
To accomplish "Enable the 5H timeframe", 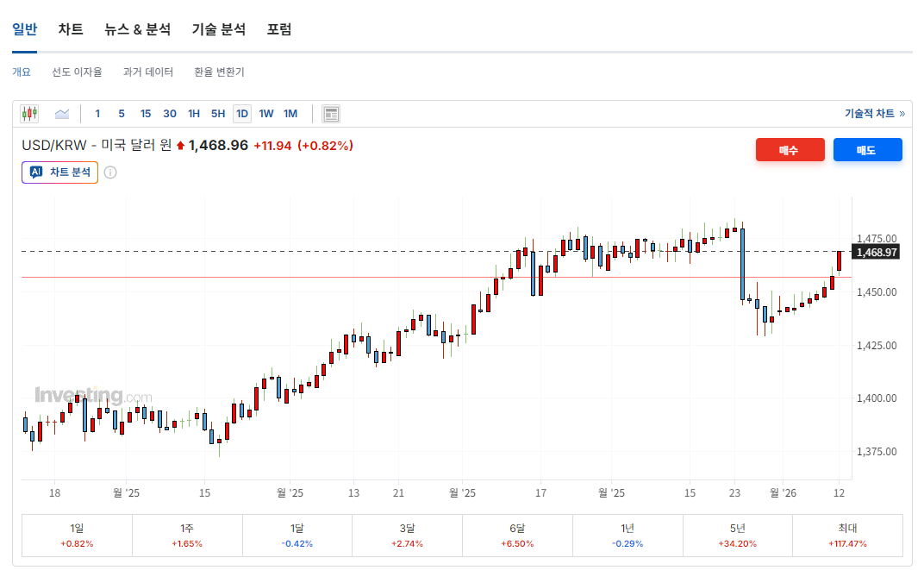I will point(216,113).
